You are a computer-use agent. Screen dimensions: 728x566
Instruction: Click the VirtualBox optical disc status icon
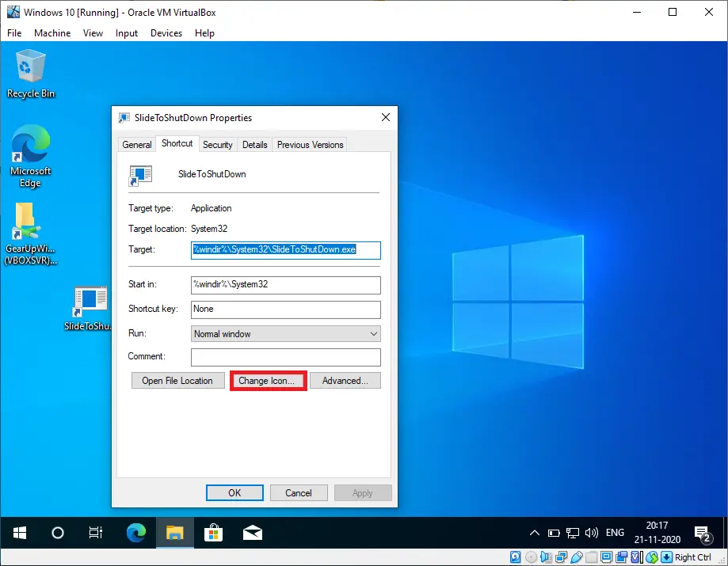531,557
